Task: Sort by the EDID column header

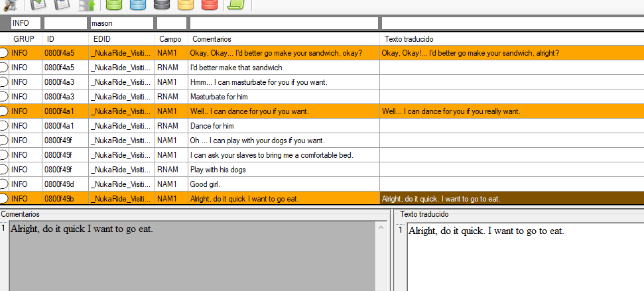Action: [x=121, y=39]
